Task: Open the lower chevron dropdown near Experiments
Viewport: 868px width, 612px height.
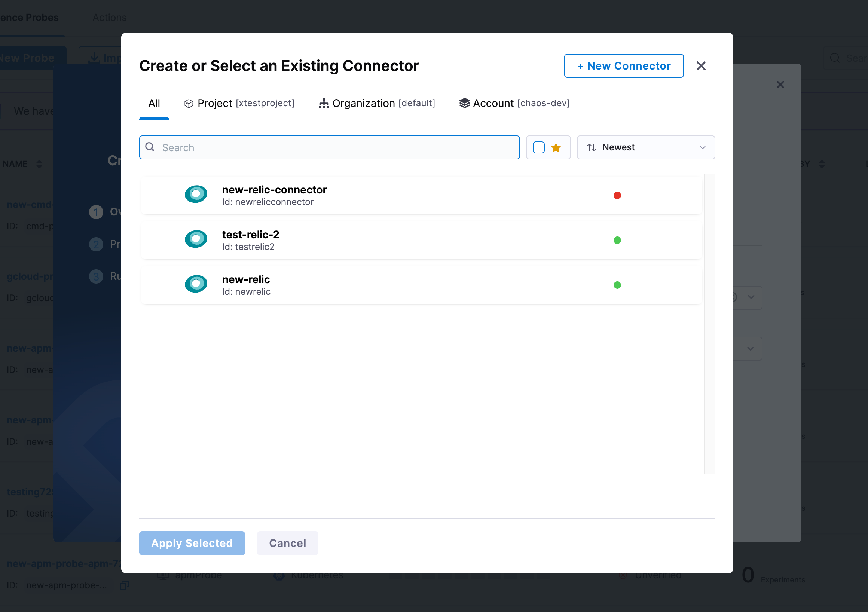Action: 751,348
